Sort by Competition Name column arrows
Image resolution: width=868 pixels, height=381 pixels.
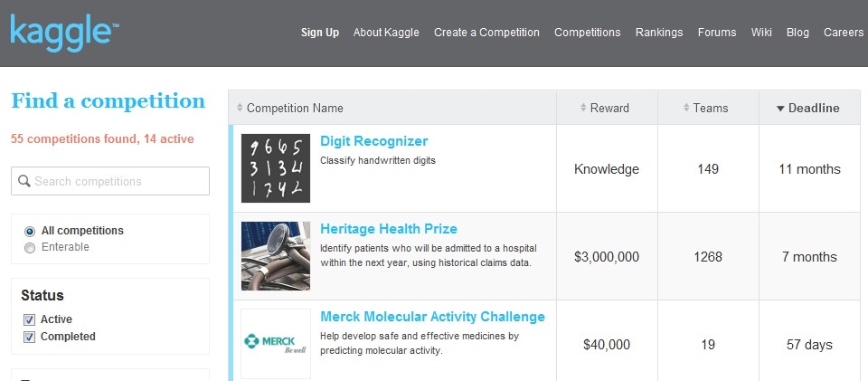coord(240,109)
